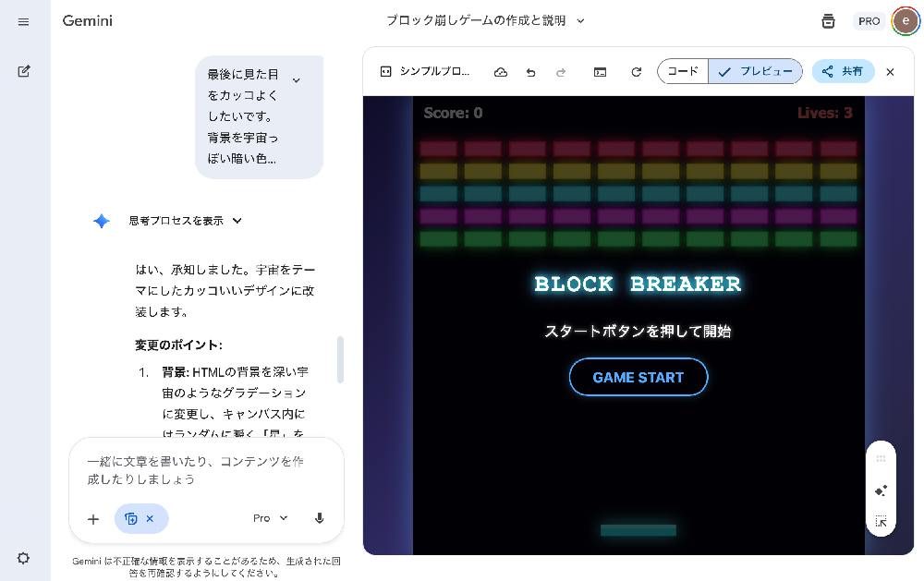The image size is (924, 581).
Task: Remove the canvas chip in the prompt box
Action: 152,518
